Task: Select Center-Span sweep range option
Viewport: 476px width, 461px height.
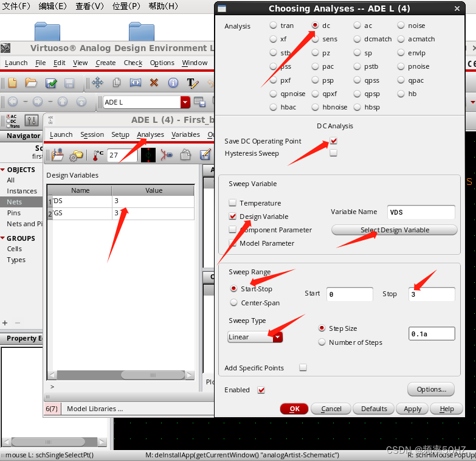Action: pyautogui.click(x=234, y=302)
